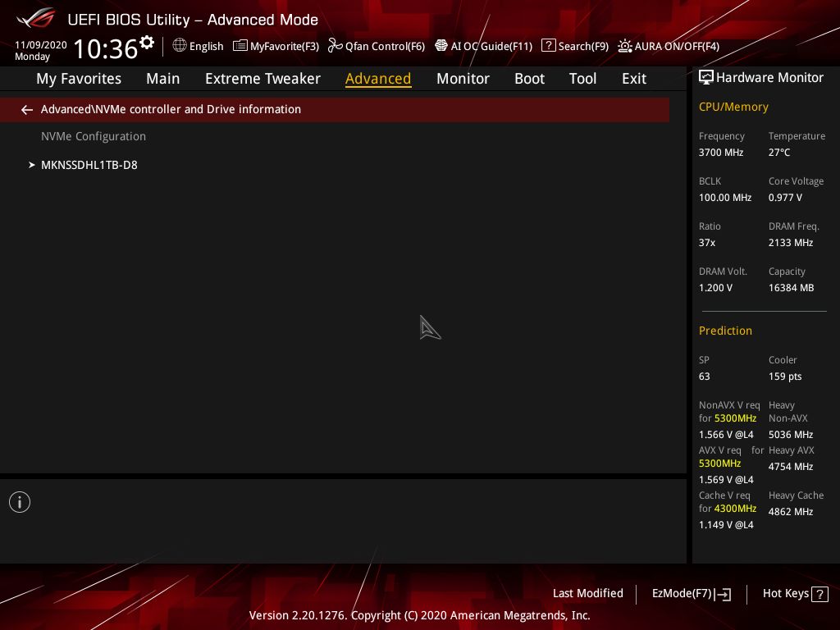Screen dimensions: 840x630
Task: Click the 1.566 V @L4 value
Action: click(x=726, y=435)
